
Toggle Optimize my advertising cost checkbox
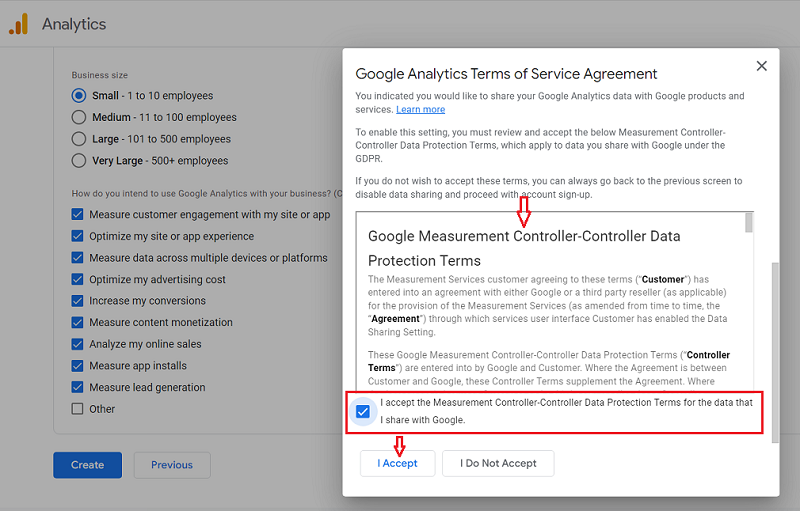77,279
